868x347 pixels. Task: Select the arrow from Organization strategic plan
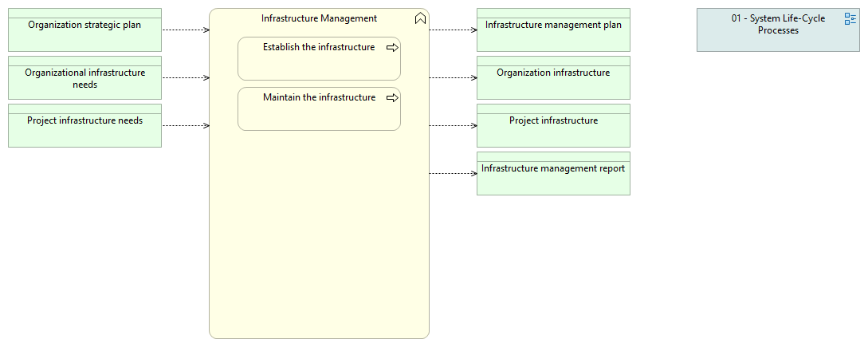pyautogui.click(x=186, y=30)
